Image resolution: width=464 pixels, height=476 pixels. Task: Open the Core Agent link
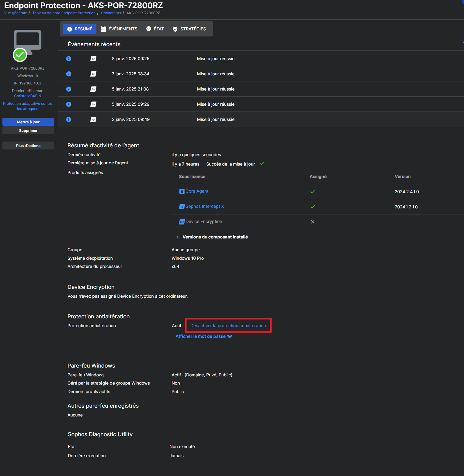point(197,191)
